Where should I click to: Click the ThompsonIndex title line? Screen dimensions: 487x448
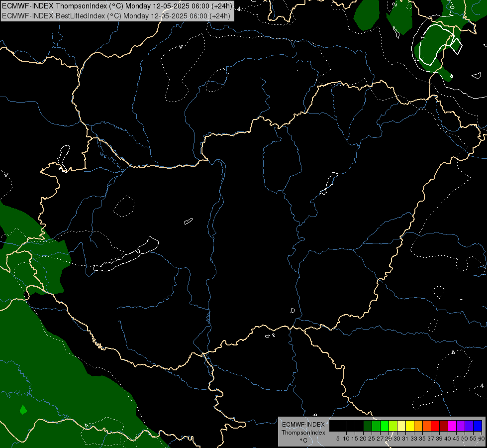pos(117,6)
